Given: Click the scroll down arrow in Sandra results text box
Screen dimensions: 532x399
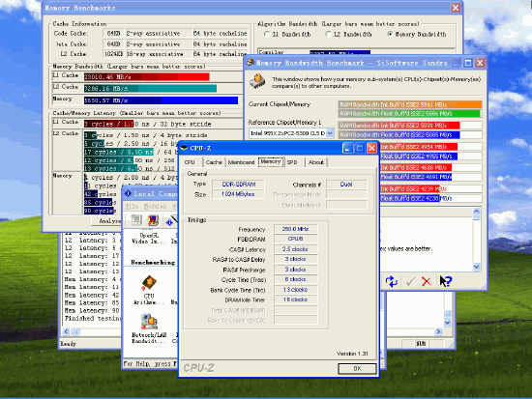Looking at the screenshot, I should pyautogui.click(x=476, y=267).
